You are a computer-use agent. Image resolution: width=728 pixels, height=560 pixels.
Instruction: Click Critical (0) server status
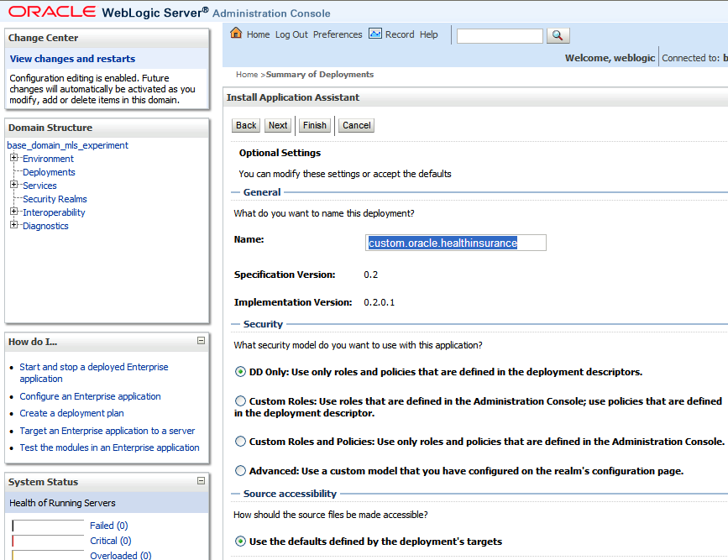pyautogui.click(x=111, y=541)
